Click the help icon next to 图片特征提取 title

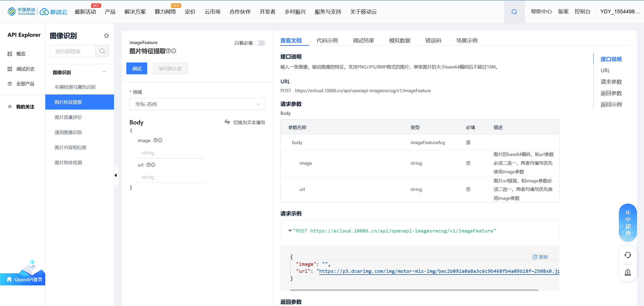pos(168,51)
